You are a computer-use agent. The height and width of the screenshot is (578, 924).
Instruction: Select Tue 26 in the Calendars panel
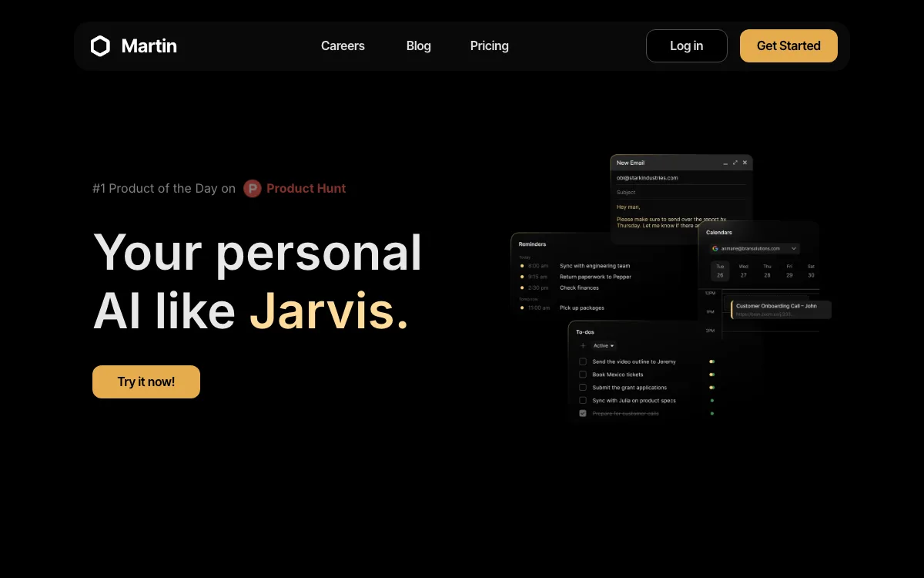click(x=720, y=271)
